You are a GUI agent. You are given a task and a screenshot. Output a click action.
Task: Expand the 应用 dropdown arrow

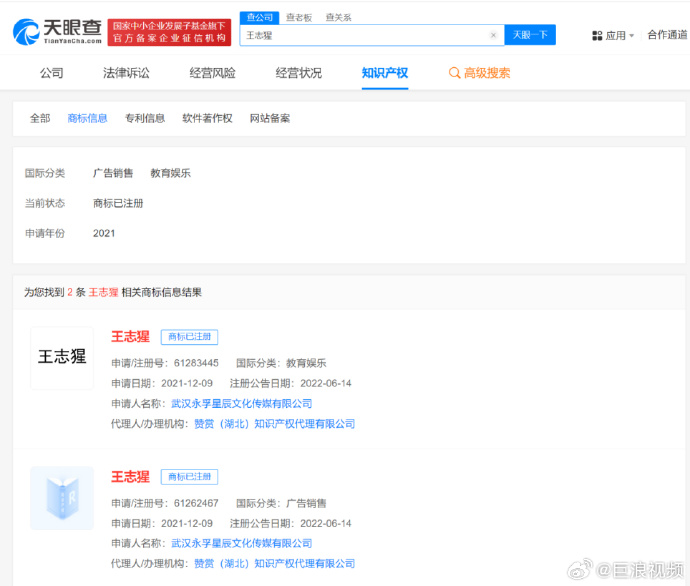(632, 36)
